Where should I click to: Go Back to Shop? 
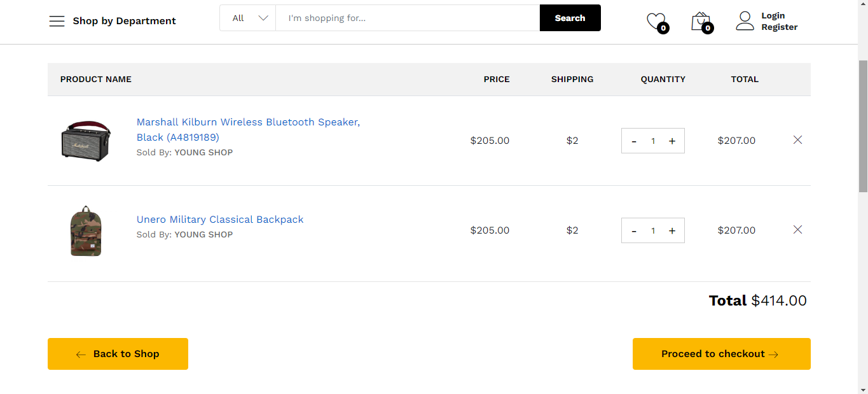point(118,354)
